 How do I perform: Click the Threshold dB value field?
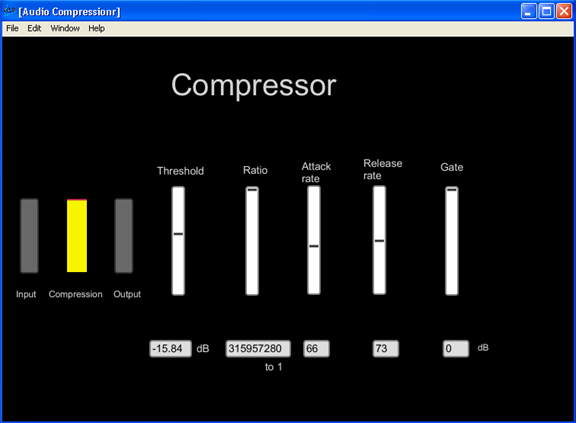170,348
